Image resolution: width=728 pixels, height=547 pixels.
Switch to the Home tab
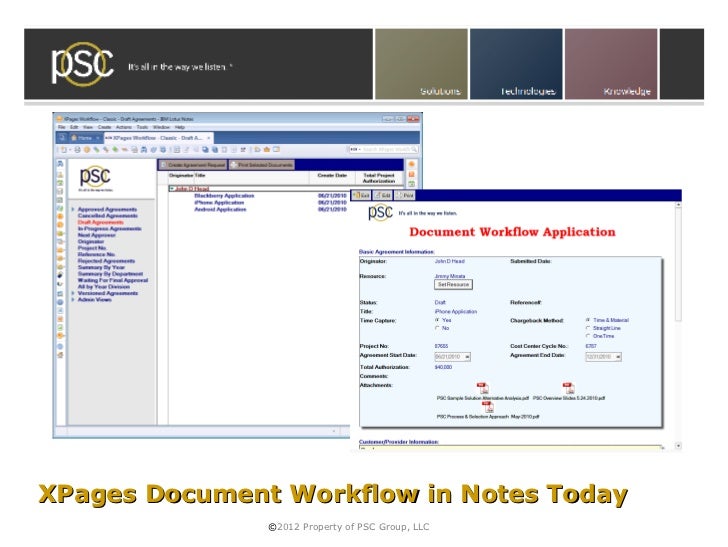tap(82, 138)
